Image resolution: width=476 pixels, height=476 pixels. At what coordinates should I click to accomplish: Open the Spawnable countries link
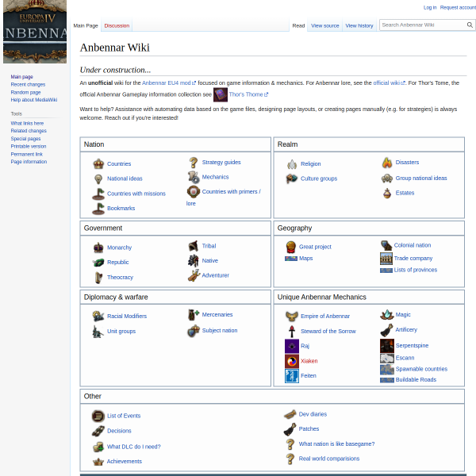click(421, 369)
